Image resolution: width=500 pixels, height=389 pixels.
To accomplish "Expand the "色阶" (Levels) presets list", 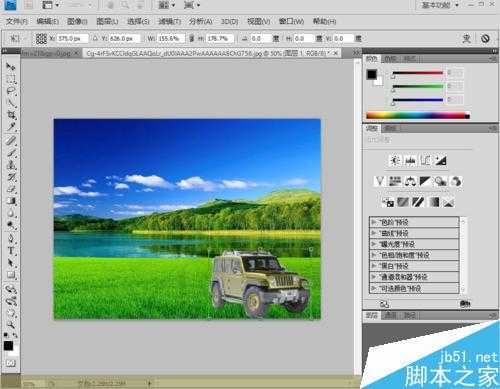I will click(414, 222).
